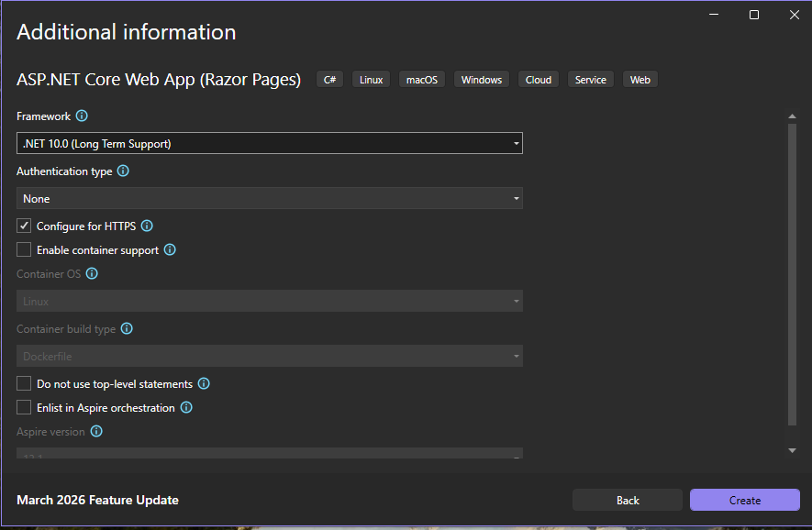
Task: Click the scroll down arrow on the scrollbar
Action: pos(792,450)
